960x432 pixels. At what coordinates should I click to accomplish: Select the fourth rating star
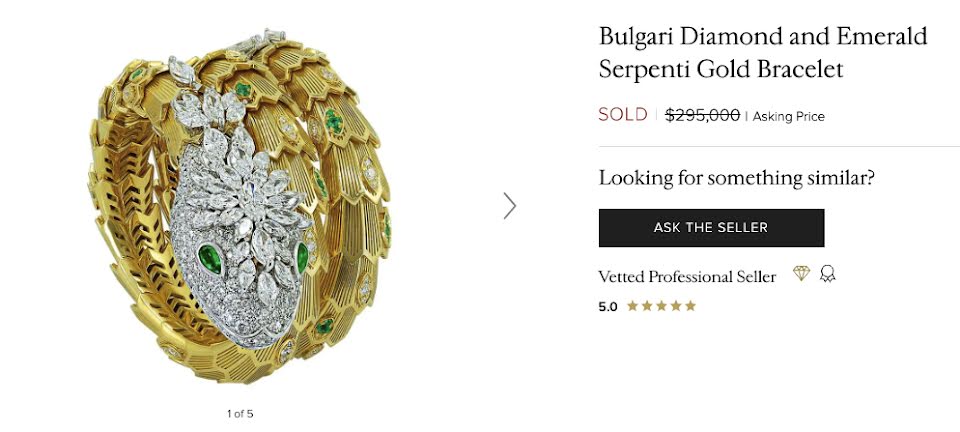click(x=676, y=306)
